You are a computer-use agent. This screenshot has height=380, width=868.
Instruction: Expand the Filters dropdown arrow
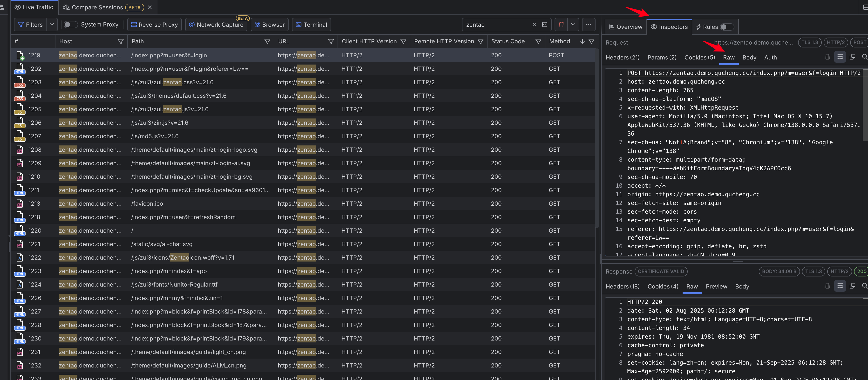[52, 25]
